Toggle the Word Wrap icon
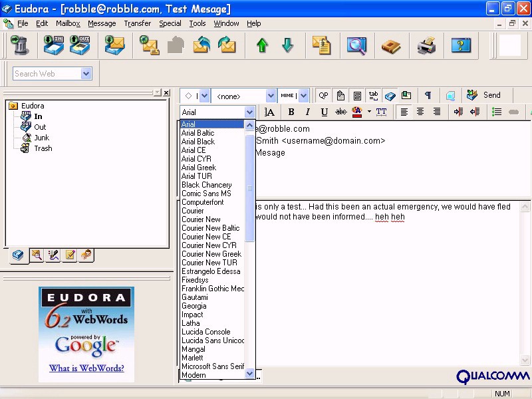Image resolution: width=532 pixels, height=399 pixels. [357, 96]
